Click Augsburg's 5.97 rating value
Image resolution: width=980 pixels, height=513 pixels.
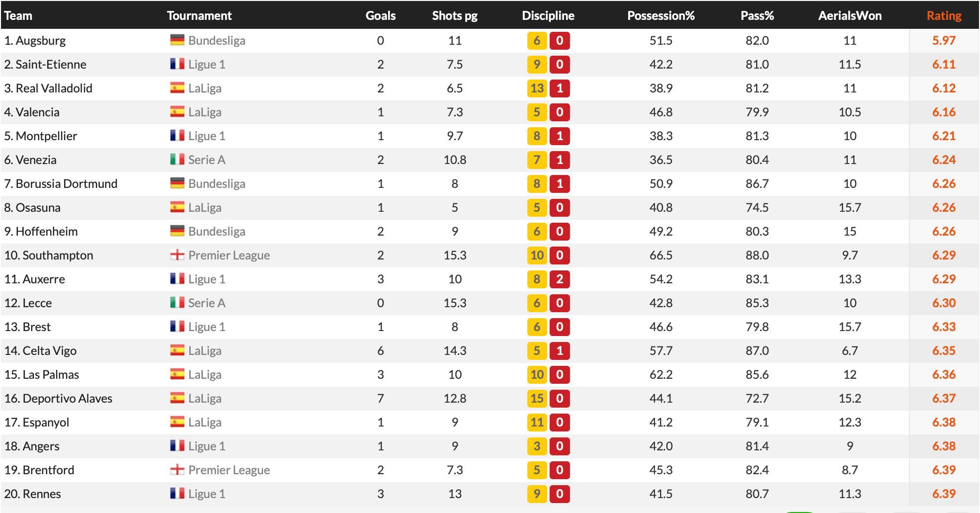944,41
